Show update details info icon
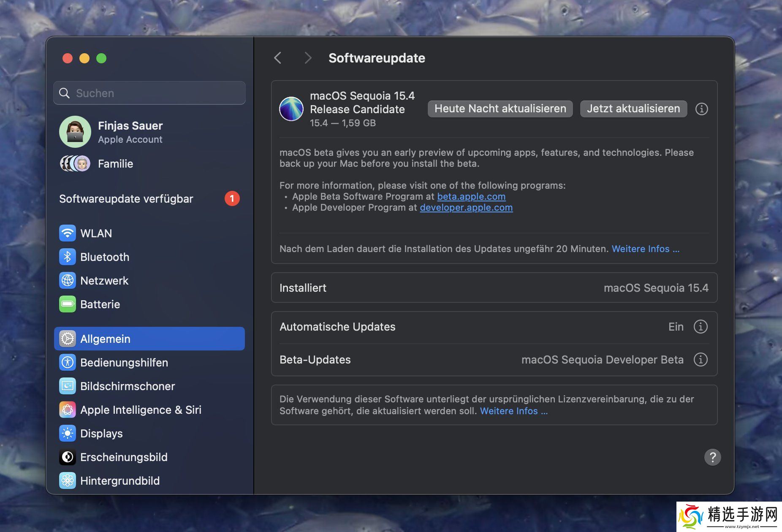This screenshot has width=782, height=532. click(701, 109)
